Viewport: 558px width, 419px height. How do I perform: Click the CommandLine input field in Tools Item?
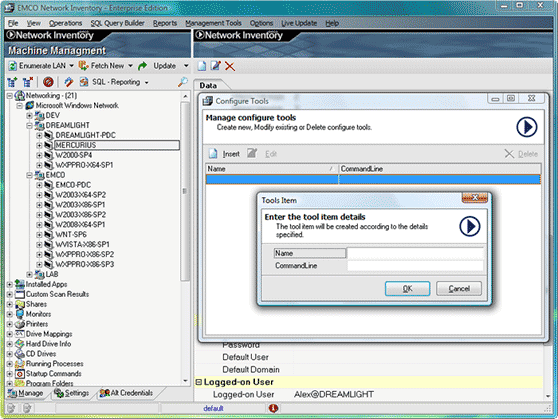pos(415,266)
